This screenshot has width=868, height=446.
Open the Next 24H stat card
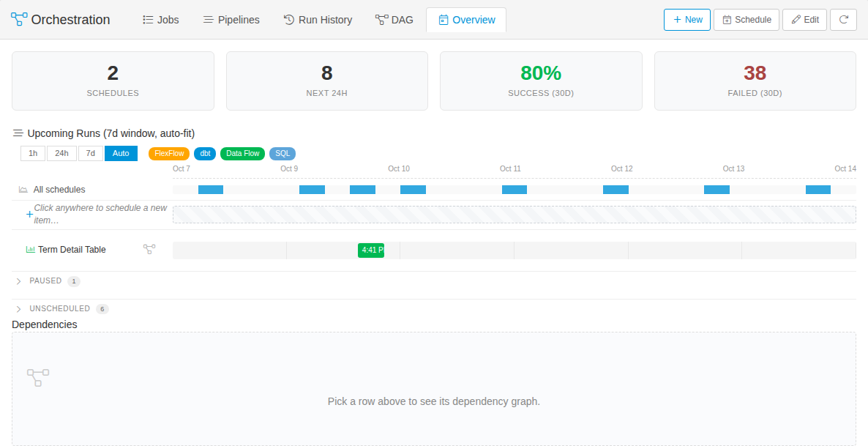pyautogui.click(x=326, y=81)
